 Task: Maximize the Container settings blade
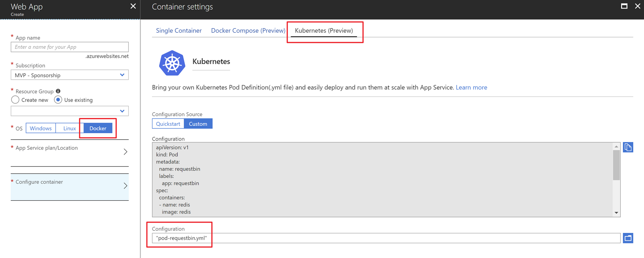point(624,6)
